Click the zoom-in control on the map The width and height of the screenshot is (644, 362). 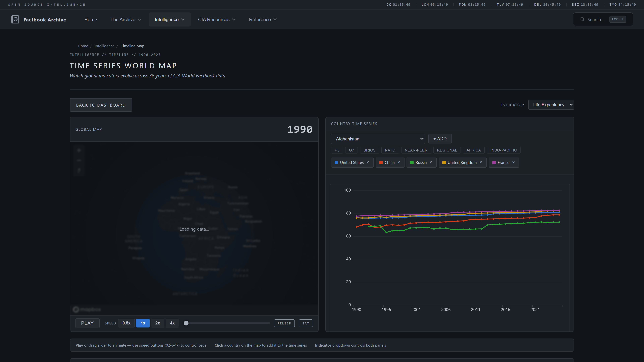79,150
